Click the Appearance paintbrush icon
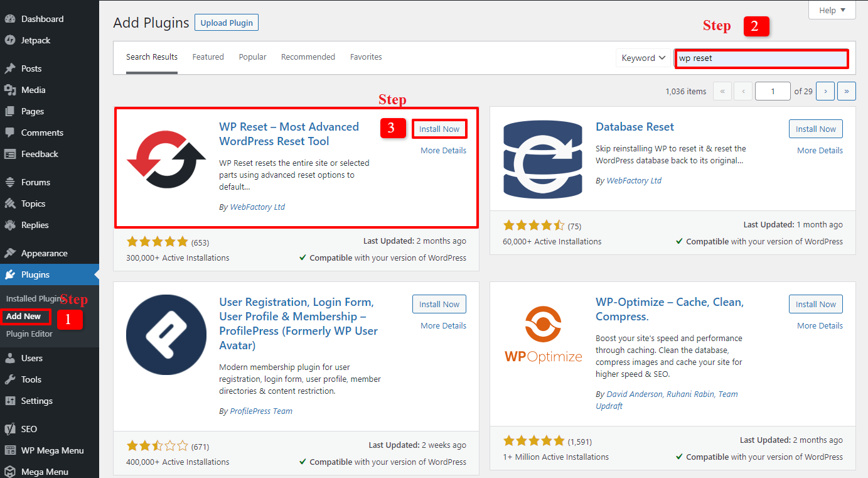This screenshot has width=868, height=478. (x=10, y=253)
